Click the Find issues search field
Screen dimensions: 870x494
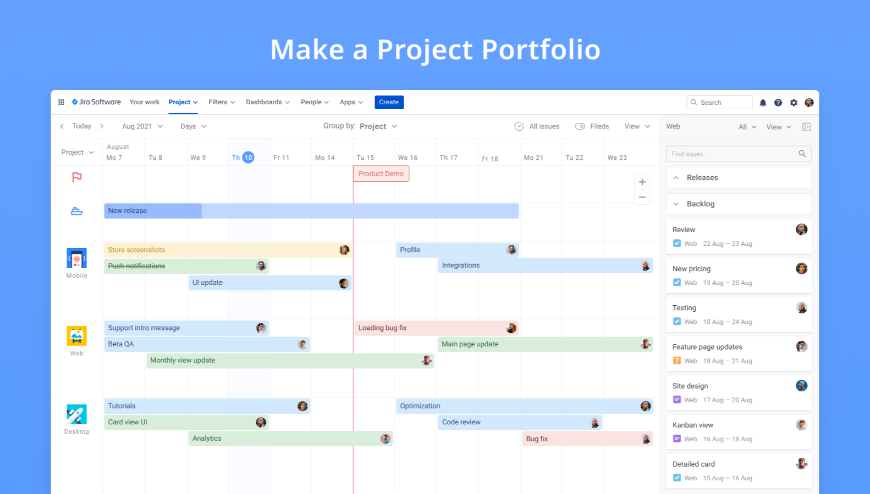pos(739,154)
